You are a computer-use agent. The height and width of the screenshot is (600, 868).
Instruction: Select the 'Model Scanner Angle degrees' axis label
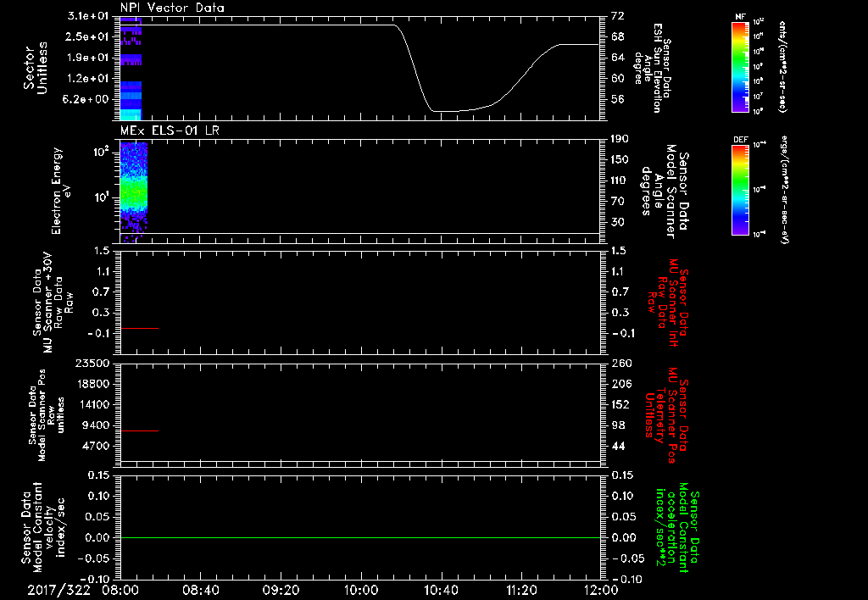[665, 192]
